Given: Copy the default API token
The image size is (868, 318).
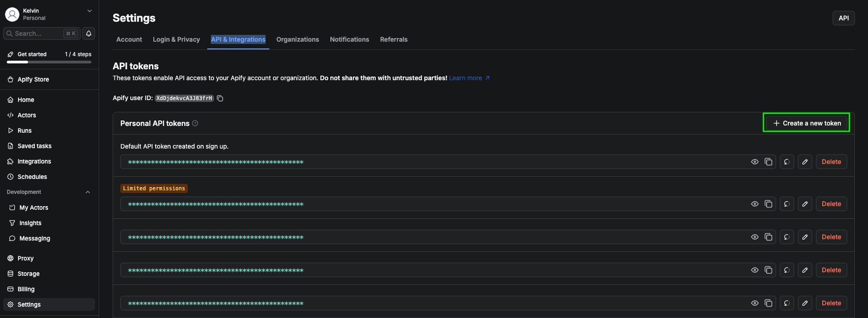Looking at the screenshot, I should coord(768,162).
